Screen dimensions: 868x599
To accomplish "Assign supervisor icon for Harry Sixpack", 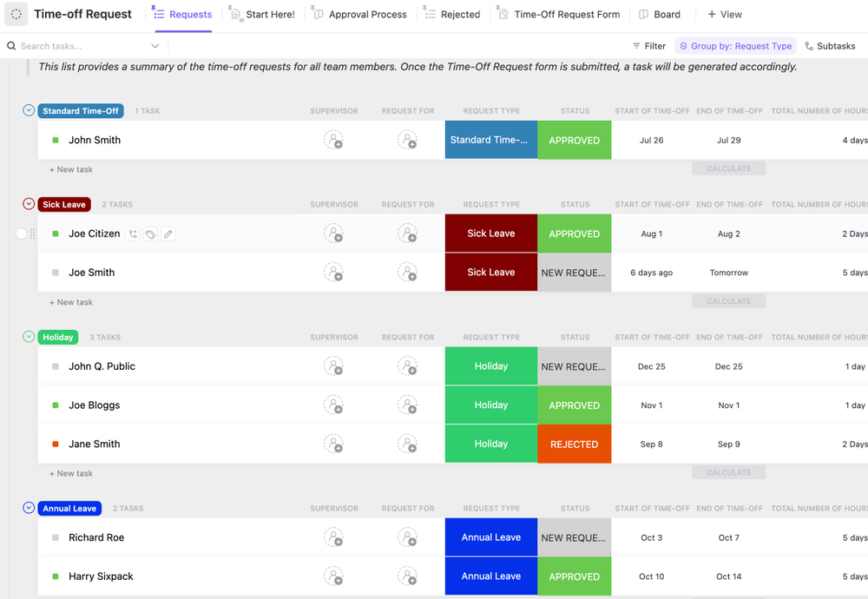I will point(333,576).
